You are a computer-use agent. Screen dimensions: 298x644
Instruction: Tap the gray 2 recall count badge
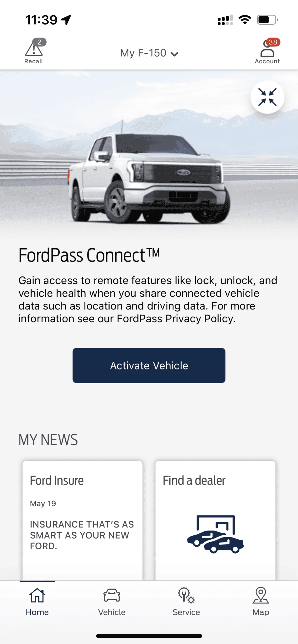coord(39,42)
